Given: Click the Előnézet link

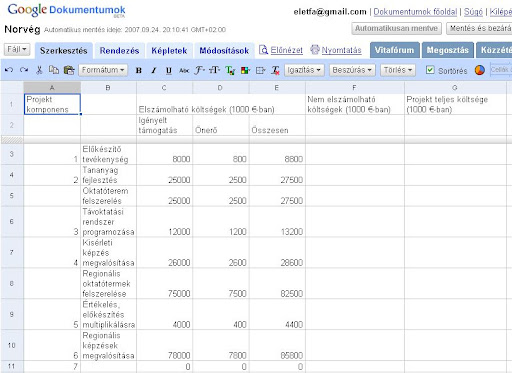Looking at the screenshot, I should pos(286,50).
